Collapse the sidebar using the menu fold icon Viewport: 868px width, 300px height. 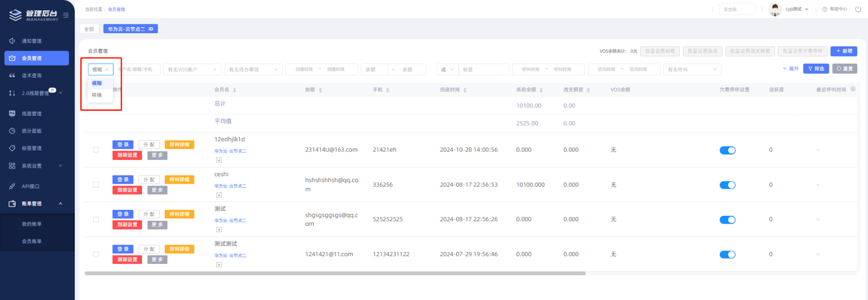66,15
